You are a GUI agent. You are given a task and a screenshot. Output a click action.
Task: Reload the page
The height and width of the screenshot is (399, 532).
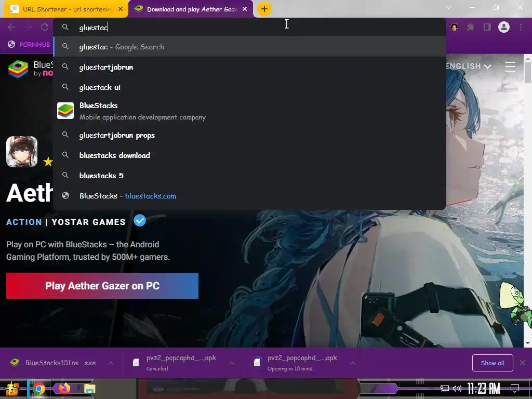45,27
